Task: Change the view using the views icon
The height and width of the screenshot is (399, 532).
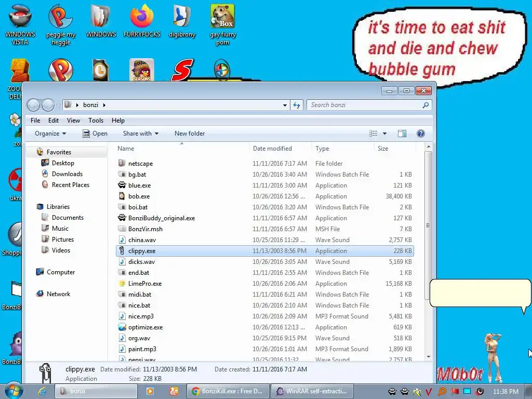Action: [373, 134]
